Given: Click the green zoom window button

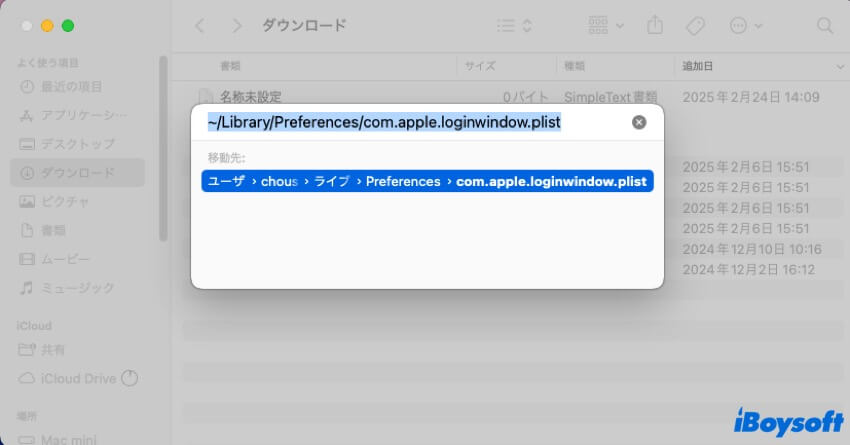Looking at the screenshot, I should click(68, 26).
